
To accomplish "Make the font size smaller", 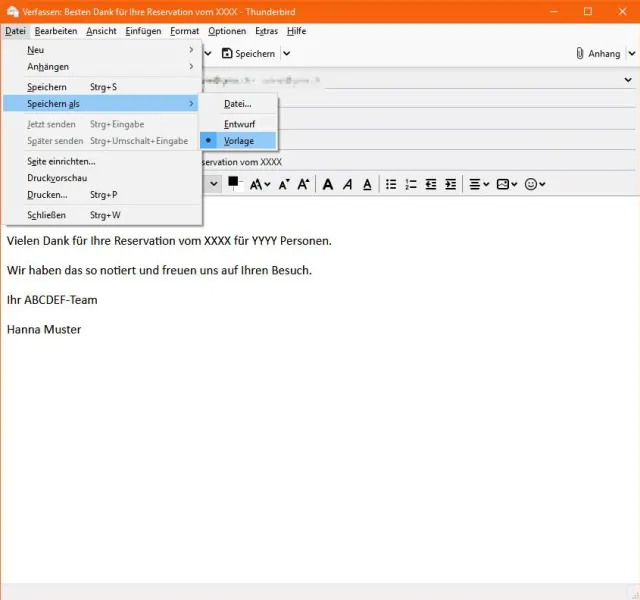I will click(284, 185).
